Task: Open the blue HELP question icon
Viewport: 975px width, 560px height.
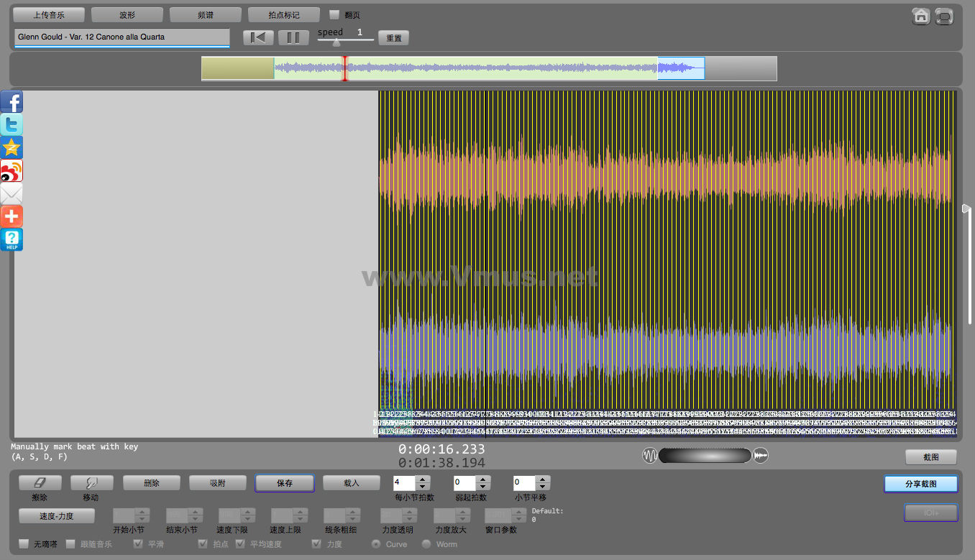Action: pos(12,240)
